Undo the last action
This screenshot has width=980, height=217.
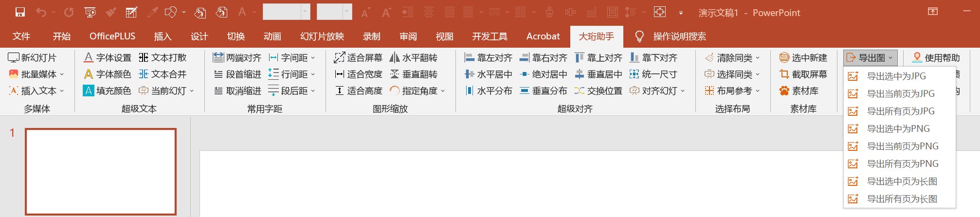[41, 12]
